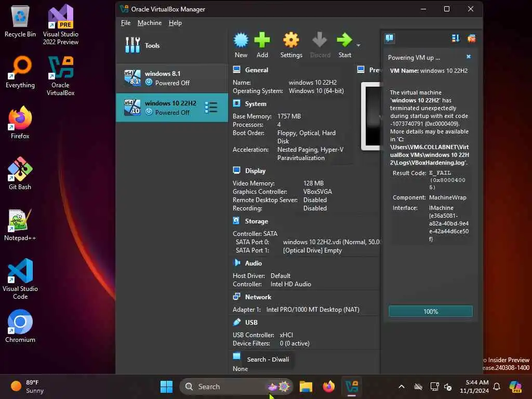Open Notepad++ desktop shortcut

[20, 224]
